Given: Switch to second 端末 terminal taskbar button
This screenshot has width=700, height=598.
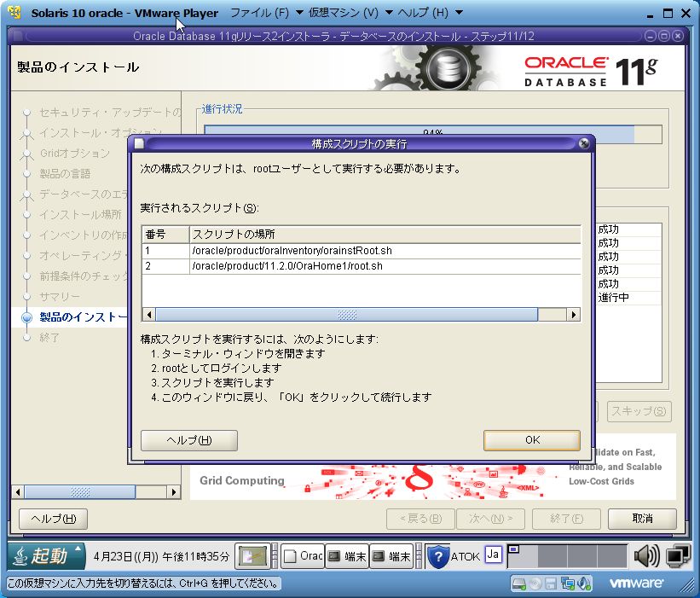Looking at the screenshot, I should pyautogui.click(x=391, y=556).
